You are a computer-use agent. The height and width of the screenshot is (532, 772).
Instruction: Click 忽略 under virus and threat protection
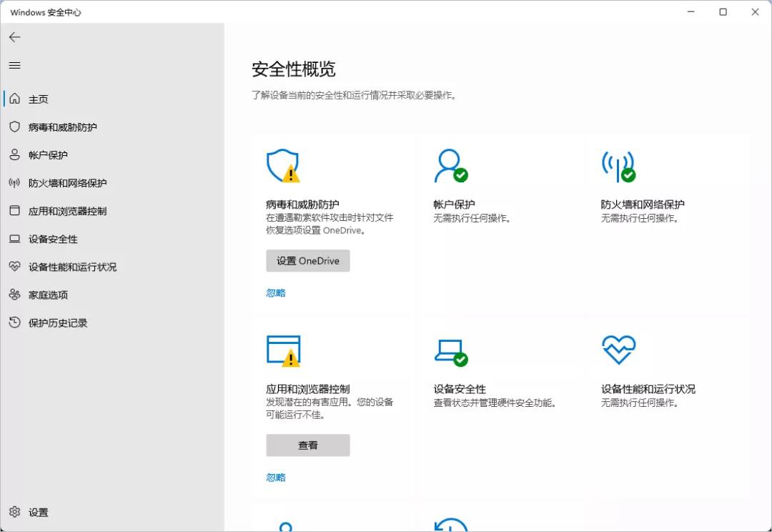tap(276, 292)
